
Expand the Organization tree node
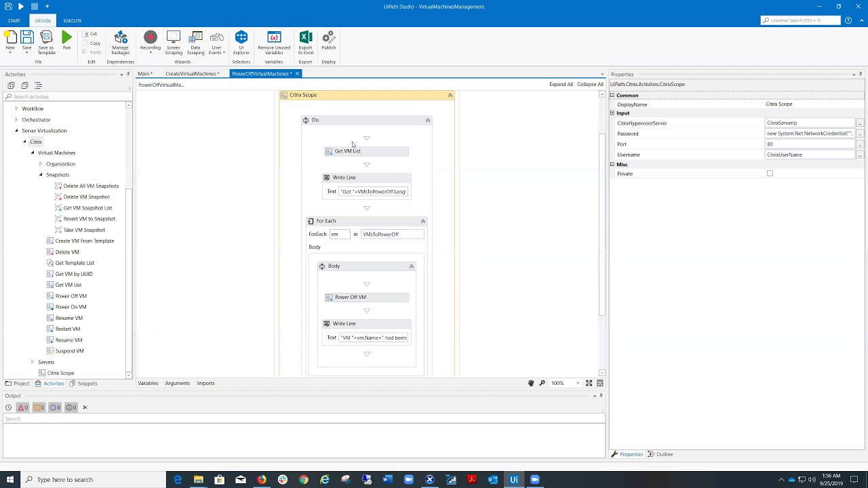(41, 164)
